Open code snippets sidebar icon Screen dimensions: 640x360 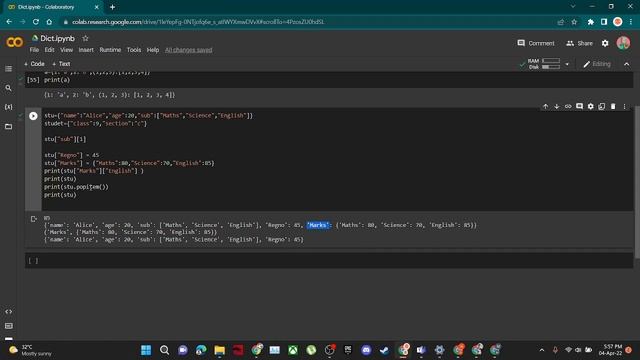pyautogui.click(x=8, y=311)
